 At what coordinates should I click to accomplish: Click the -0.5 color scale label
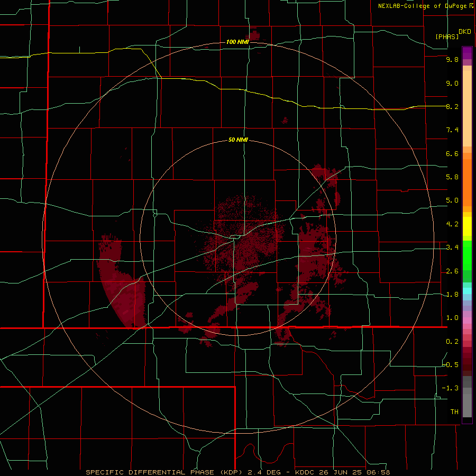point(451,365)
